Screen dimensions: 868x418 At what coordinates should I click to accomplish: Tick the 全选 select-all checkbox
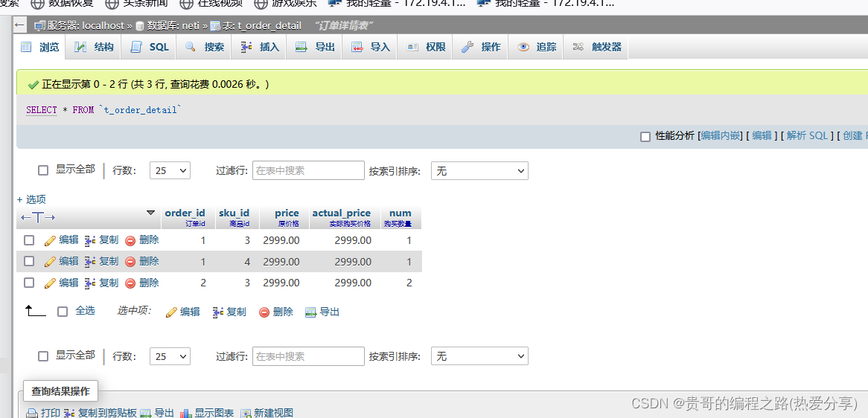tap(63, 312)
